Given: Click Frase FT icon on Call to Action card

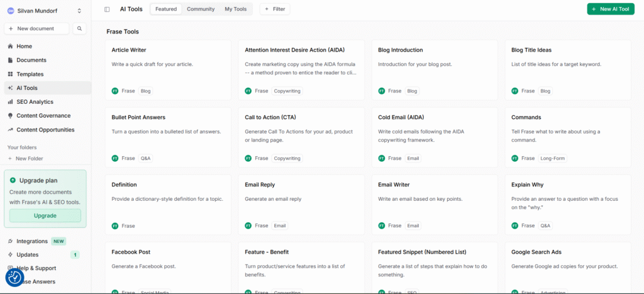Looking at the screenshot, I should tap(248, 158).
